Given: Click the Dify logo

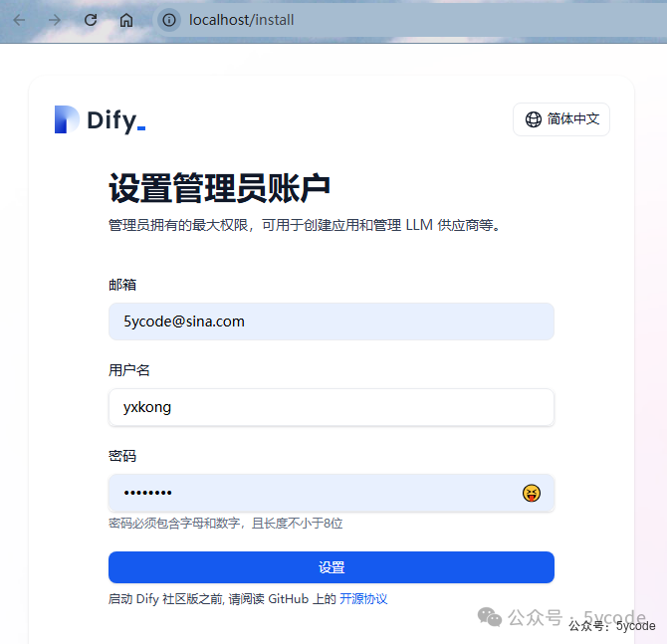Looking at the screenshot, I should [101, 120].
